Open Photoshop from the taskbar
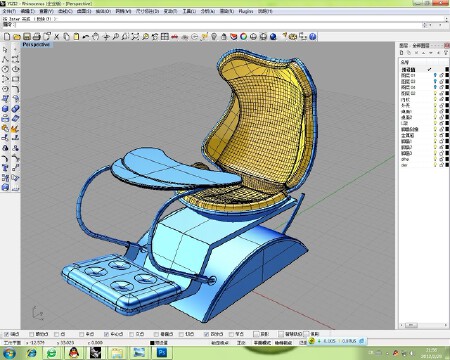Screen dimensions: 450x360 (x=162, y=353)
